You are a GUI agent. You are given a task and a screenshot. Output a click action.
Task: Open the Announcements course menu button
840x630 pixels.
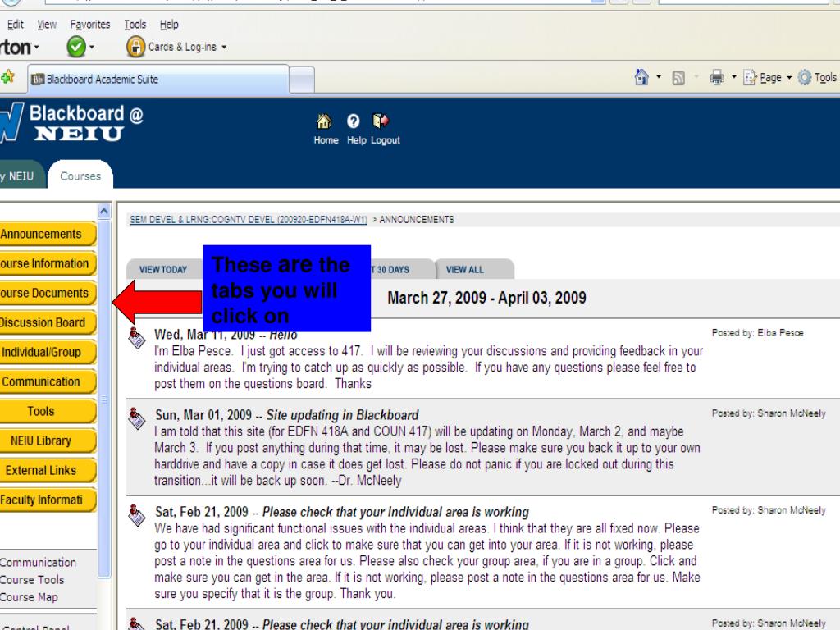[x=47, y=234]
